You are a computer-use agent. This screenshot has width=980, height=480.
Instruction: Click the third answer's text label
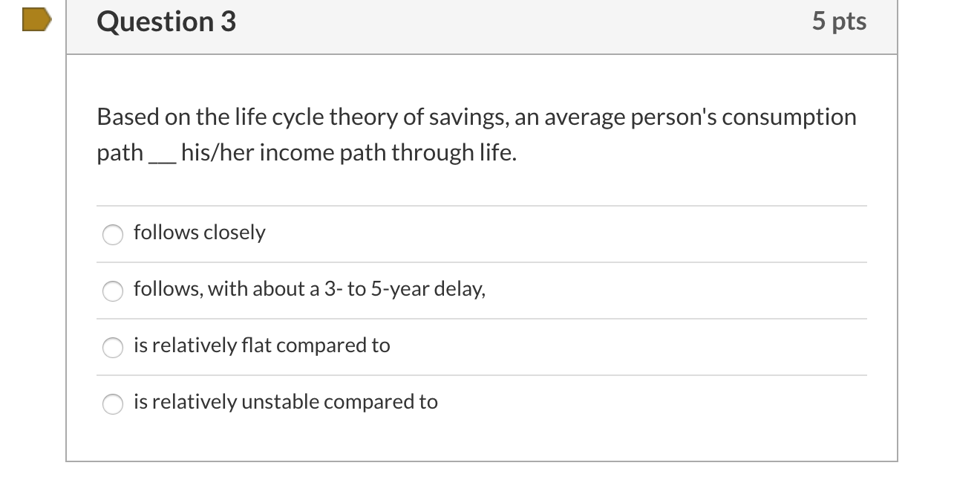pos(261,345)
